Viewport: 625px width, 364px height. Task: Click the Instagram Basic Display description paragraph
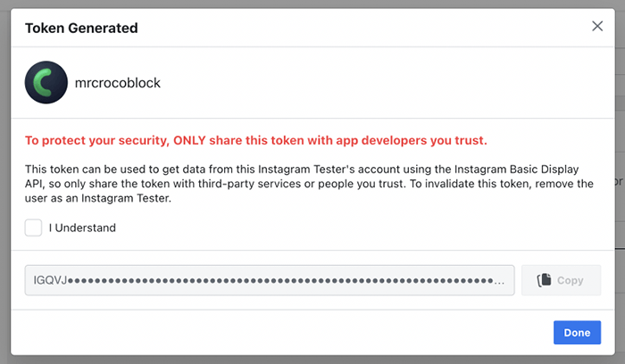309,184
